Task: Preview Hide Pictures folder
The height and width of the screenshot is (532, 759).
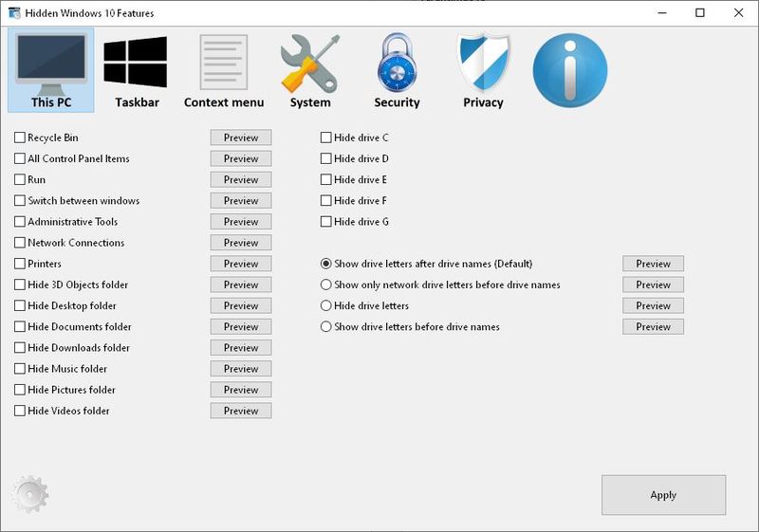Action: click(241, 390)
